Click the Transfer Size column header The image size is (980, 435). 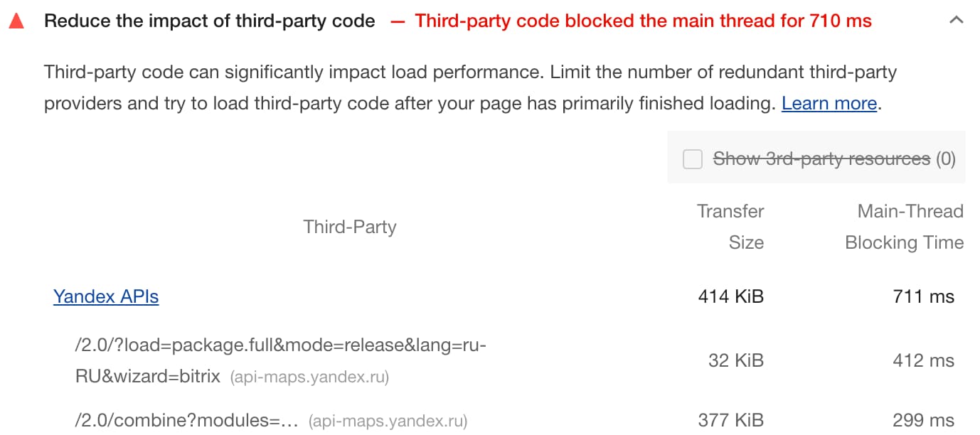pyautogui.click(x=730, y=227)
